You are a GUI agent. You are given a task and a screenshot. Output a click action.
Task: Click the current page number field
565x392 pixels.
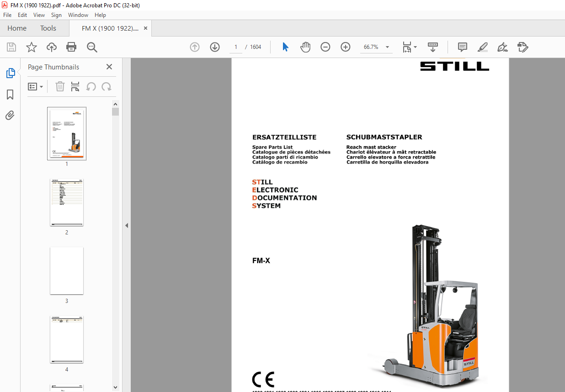pos(236,47)
